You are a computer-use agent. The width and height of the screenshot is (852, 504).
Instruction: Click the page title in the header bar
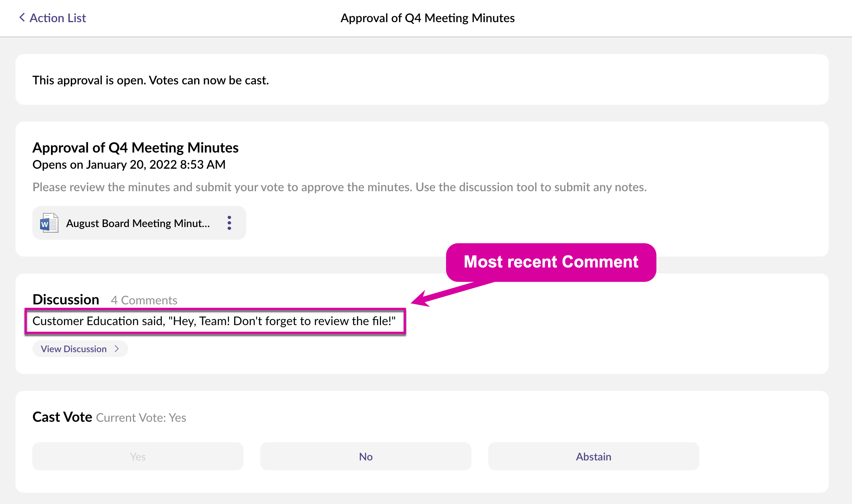427,18
